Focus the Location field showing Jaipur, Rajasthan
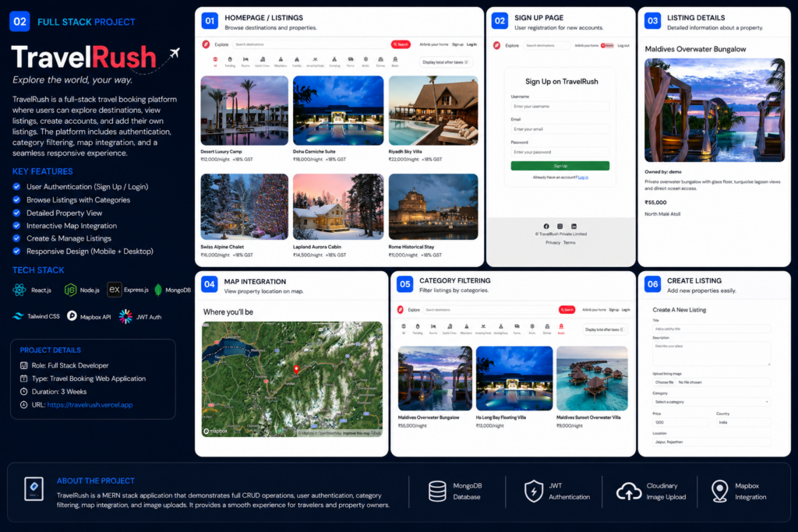 [x=711, y=442]
